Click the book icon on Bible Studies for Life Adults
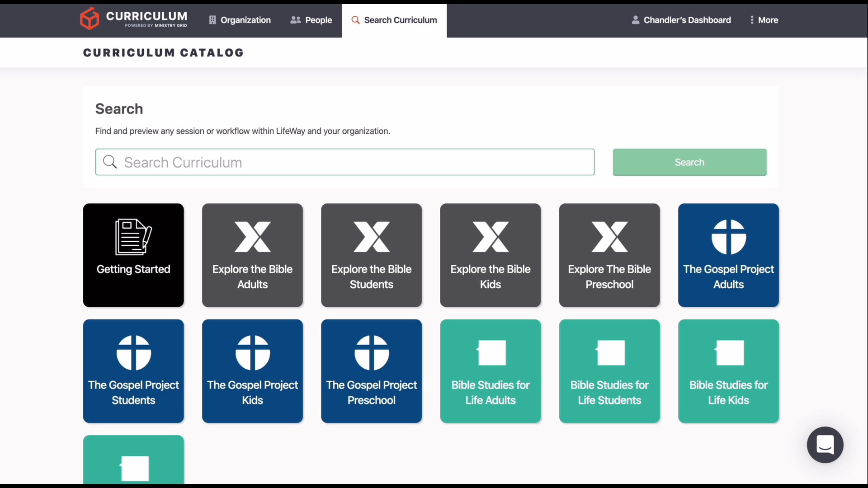This screenshot has height=488, width=868. (491, 352)
